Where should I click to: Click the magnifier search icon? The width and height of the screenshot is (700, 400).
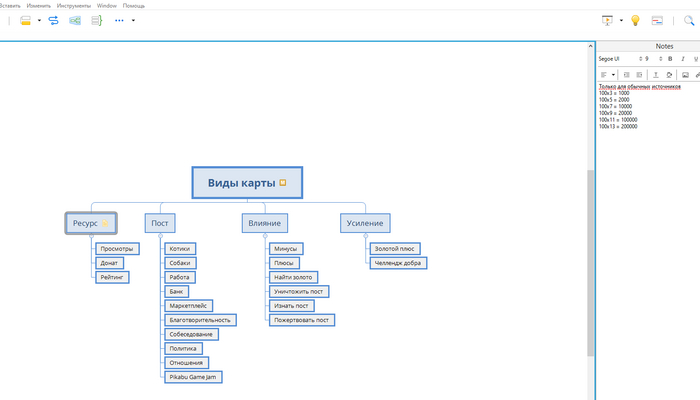pyautogui.click(x=689, y=21)
